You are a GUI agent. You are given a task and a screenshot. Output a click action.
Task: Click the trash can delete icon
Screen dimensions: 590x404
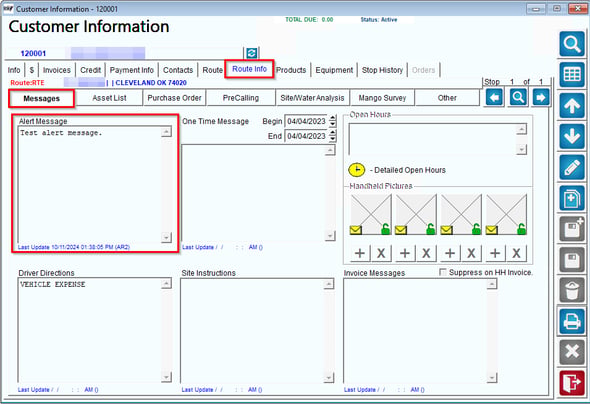pos(572,290)
